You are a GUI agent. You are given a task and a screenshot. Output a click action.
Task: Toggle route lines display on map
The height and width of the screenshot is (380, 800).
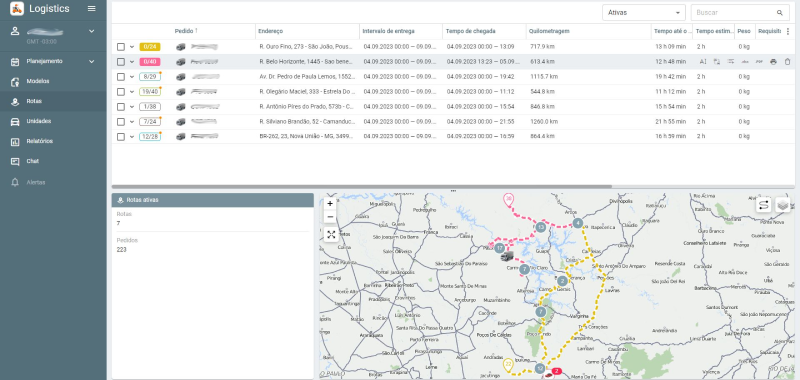(x=763, y=205)
